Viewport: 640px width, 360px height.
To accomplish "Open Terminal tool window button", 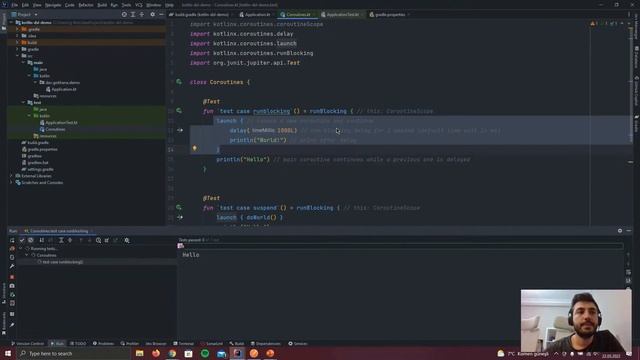I will click(184, 344).
